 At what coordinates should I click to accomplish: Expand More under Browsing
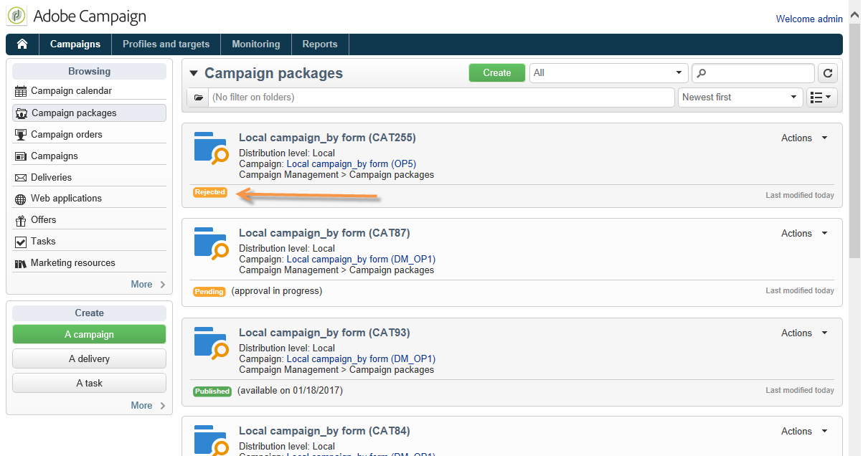coord(148,284)
